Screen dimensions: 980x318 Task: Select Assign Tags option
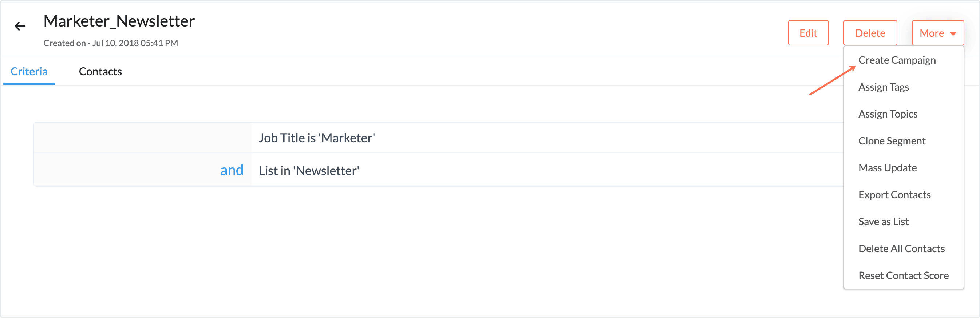pyautogui.click(x=884, y=87)
